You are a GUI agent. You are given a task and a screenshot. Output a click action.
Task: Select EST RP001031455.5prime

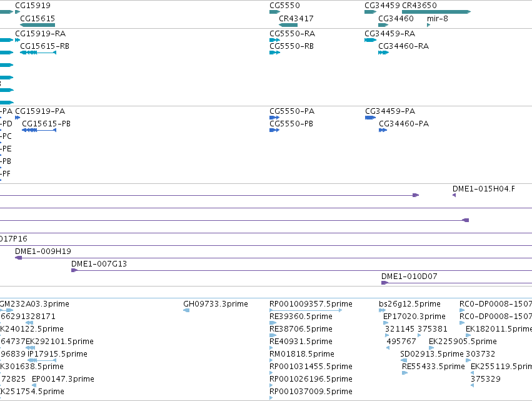pyautogui.click(x=311, y=367)
